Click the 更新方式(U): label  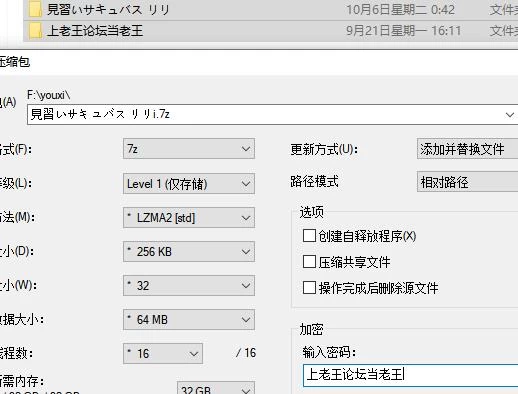point(324,149)
